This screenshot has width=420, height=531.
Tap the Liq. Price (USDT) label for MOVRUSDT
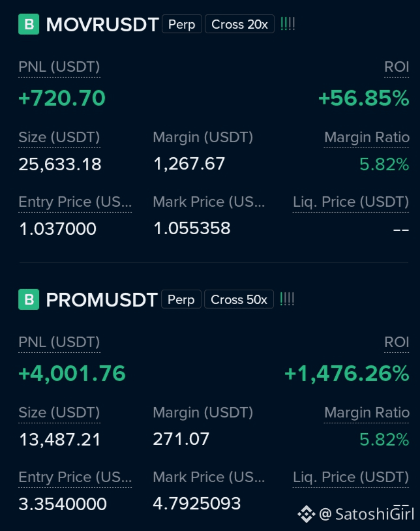click(x=351, y=202)
